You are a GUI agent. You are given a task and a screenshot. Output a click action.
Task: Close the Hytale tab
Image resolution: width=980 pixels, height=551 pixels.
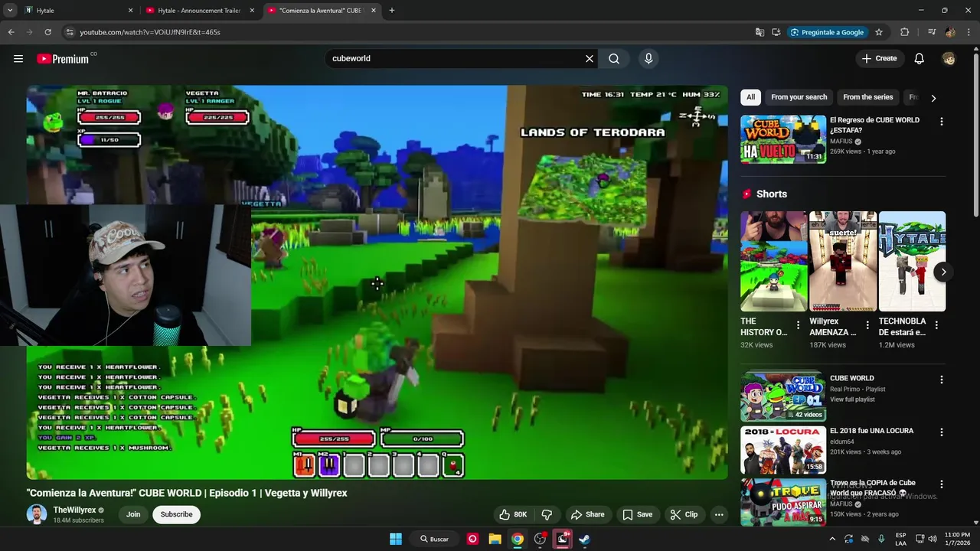(x=130, y=11)
